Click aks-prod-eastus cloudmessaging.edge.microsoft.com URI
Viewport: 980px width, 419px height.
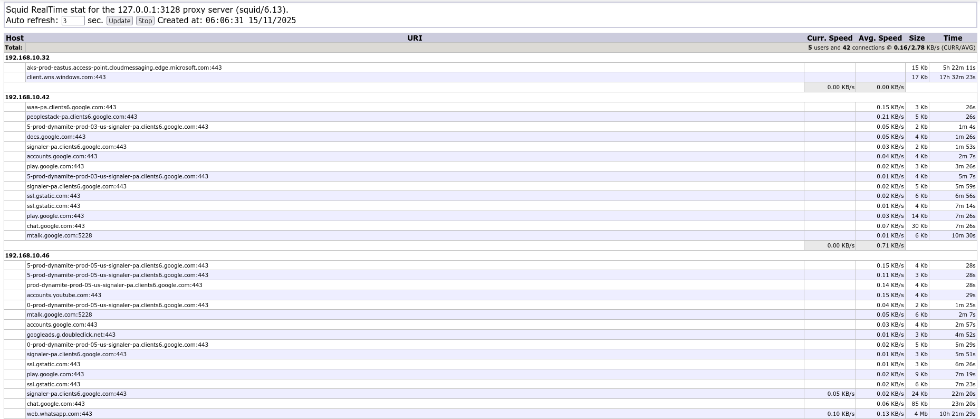(124, 68)
